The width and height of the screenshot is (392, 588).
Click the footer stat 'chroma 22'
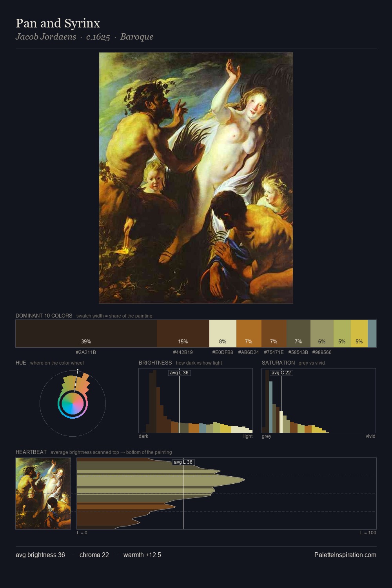(x=94, y=555)
